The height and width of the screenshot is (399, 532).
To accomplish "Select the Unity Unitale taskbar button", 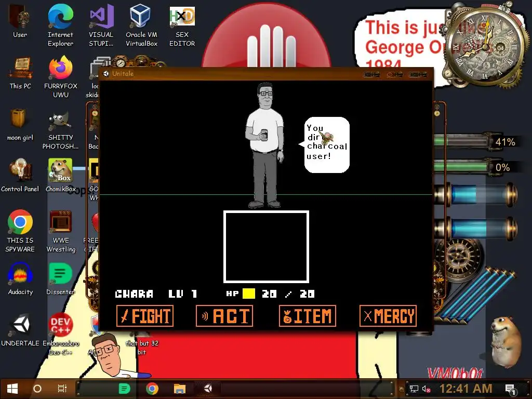I will tap(208, 389).
